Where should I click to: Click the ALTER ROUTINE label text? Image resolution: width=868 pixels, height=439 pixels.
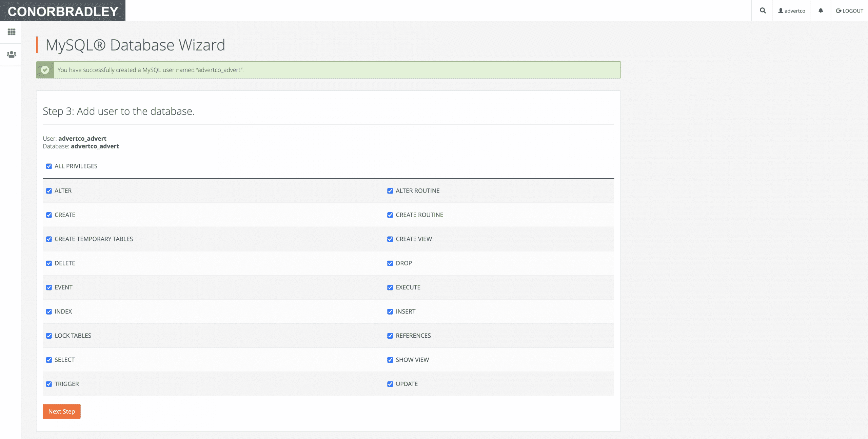coord(418,191)
